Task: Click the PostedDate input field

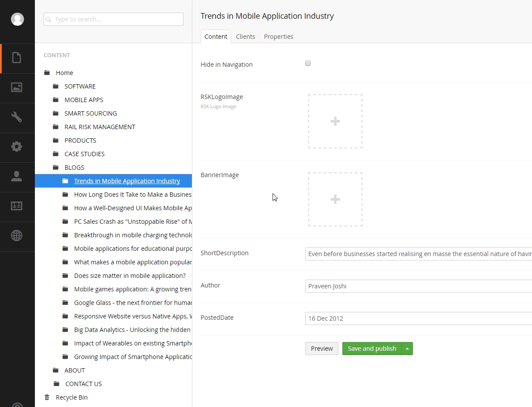Action: [x=392, y=318]
